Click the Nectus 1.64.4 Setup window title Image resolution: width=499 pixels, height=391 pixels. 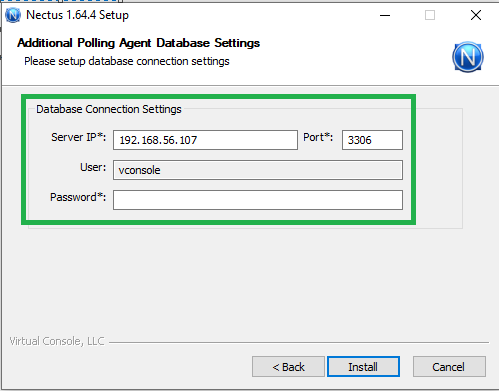[77, 15]
